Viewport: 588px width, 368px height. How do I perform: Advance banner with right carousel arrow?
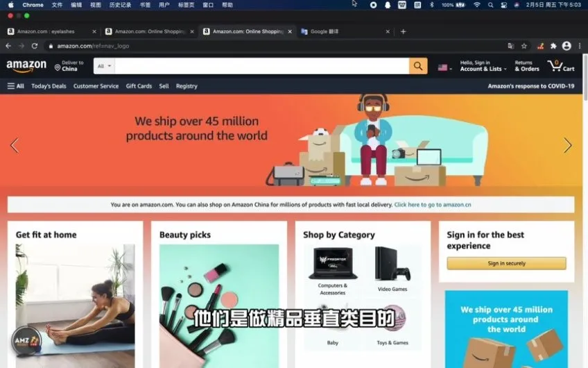click(567, 145)
